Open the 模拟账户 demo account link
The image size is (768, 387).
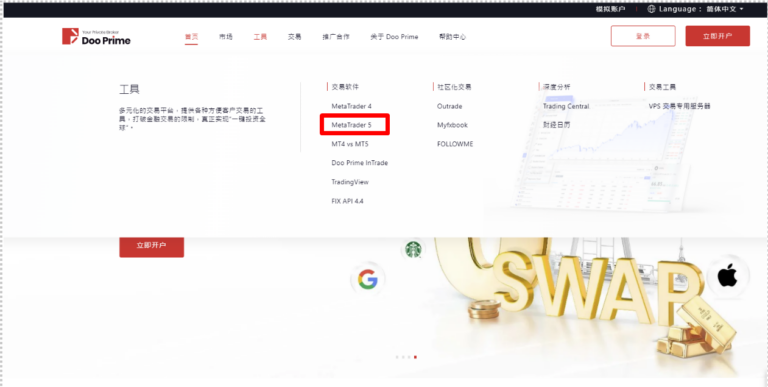[610, 9]
